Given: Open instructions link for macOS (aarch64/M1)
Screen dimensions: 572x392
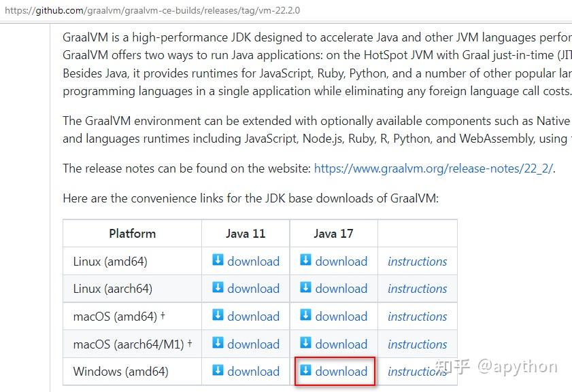Looking at the screenshot, I should point(417,344).
